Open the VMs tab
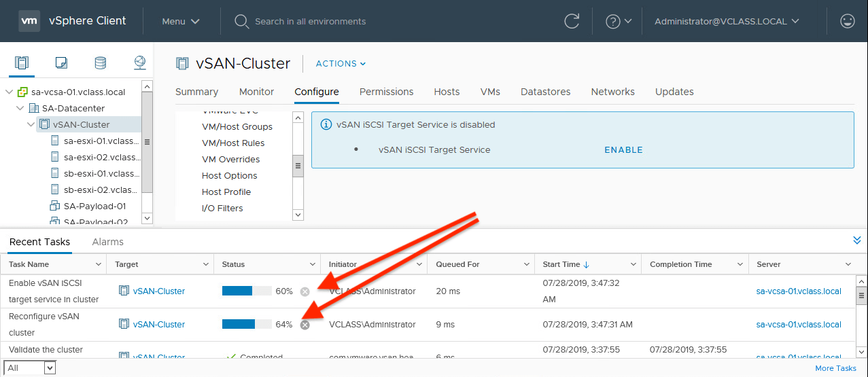The image size is (868, 377). 490,92
